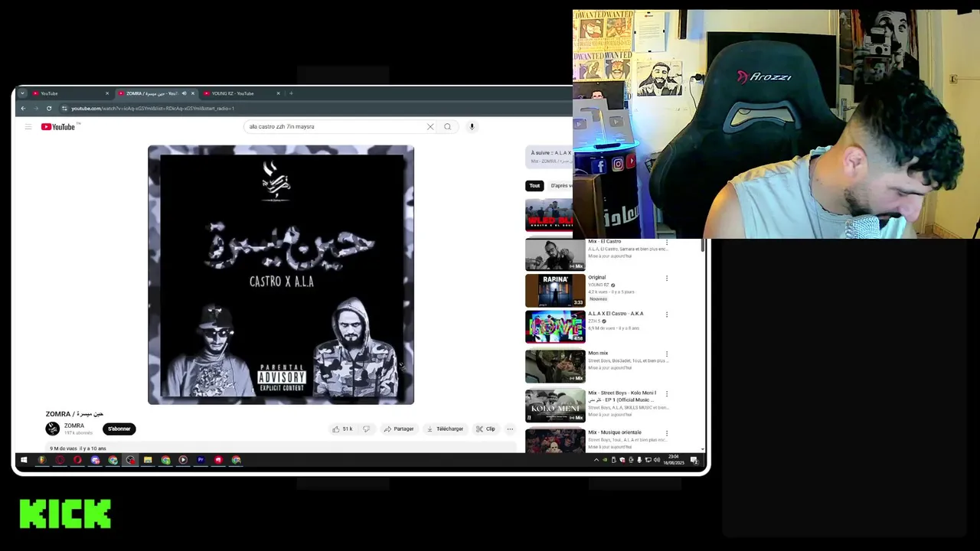
Task: Open more actions ellipsis under video
Action: tap(510, 429)
